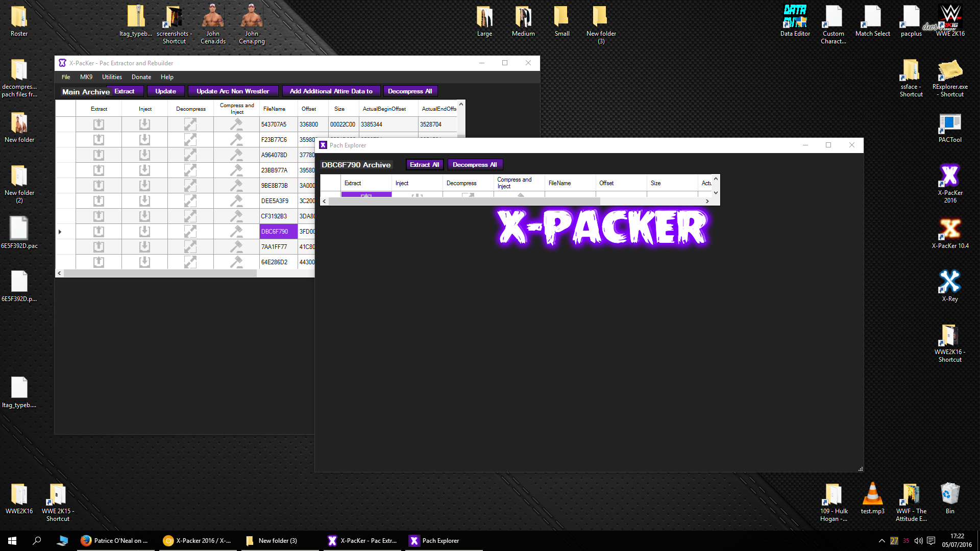
Task: Click scroll right arrow in Pach Explorer grid
Action: point(707,201)
